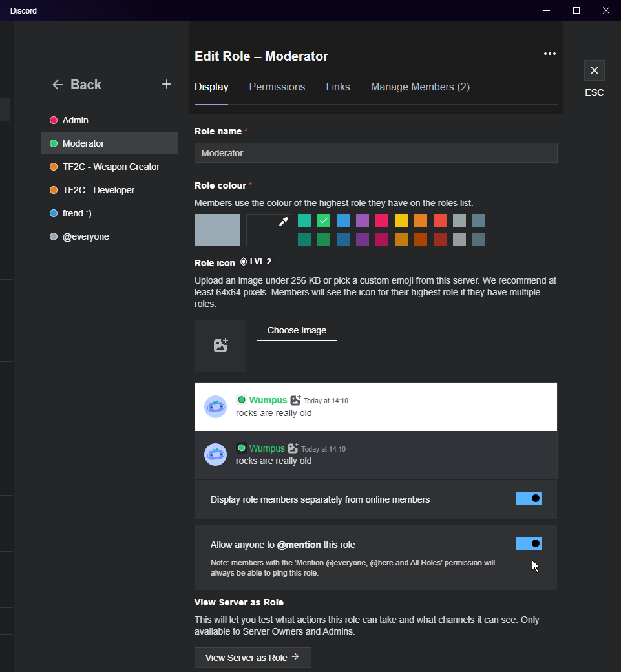Select the frend :) role
This screenshot has height=672, width=621.
point(110,213)
